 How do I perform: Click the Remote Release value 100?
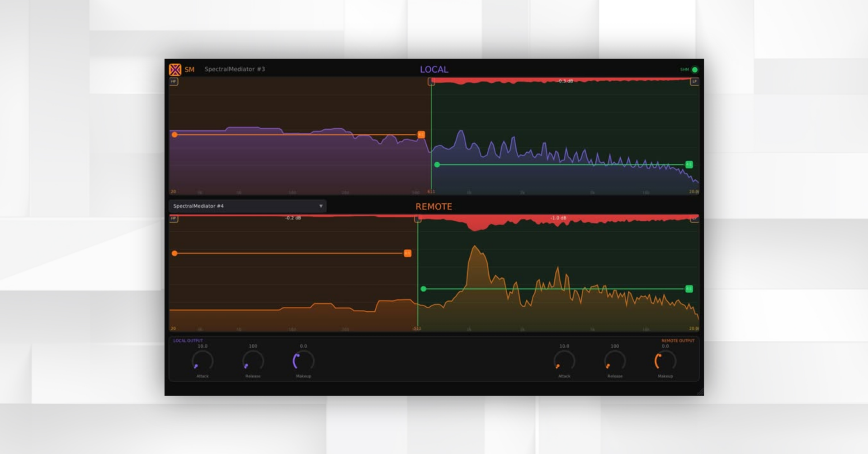tap(615, 346)
